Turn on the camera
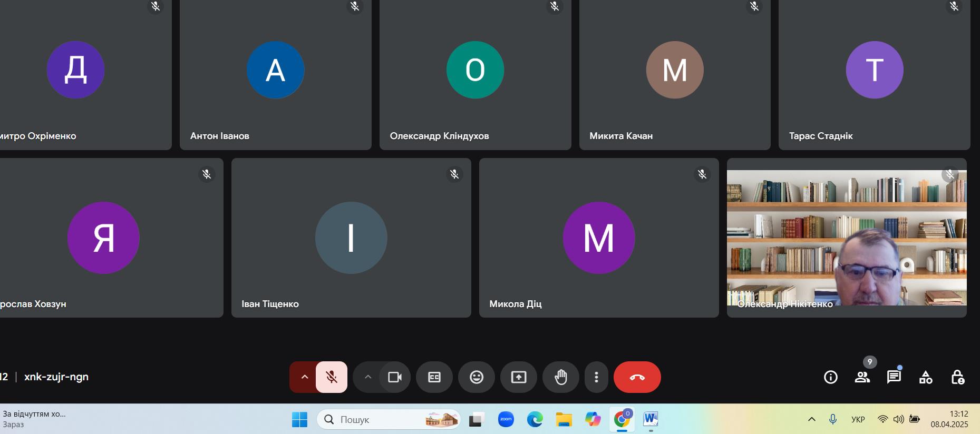 point(395,377)
